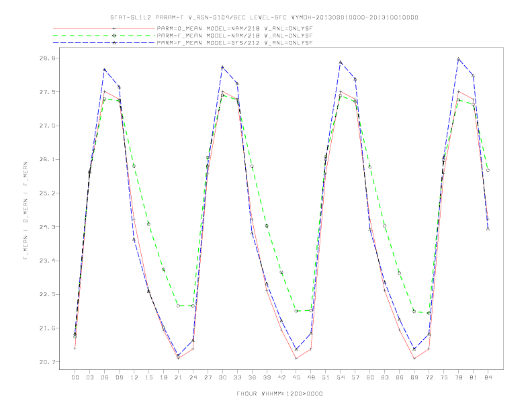Click the solid red line sample in the legend

tap(104, 28)
